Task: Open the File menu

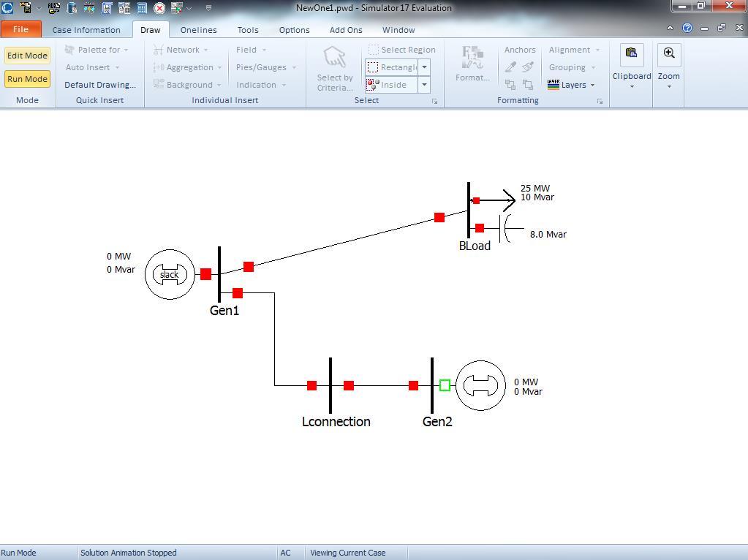Action: pos(20,29)
